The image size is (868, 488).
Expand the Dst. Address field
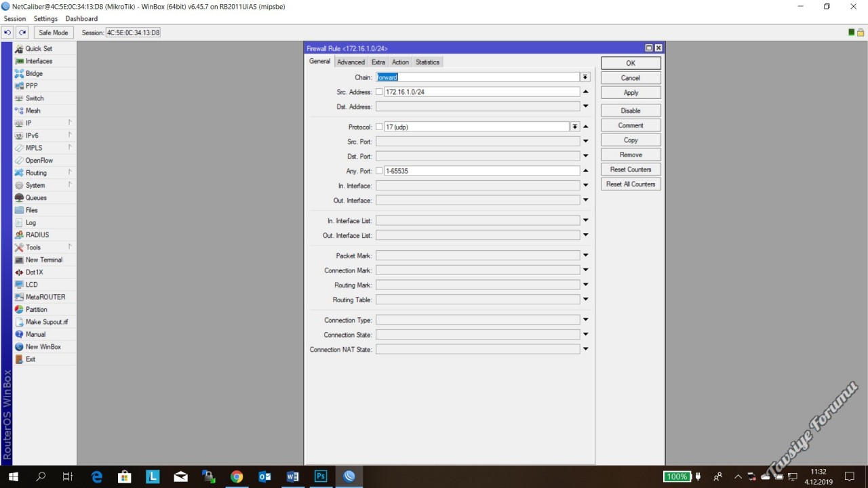click(586, 106)
